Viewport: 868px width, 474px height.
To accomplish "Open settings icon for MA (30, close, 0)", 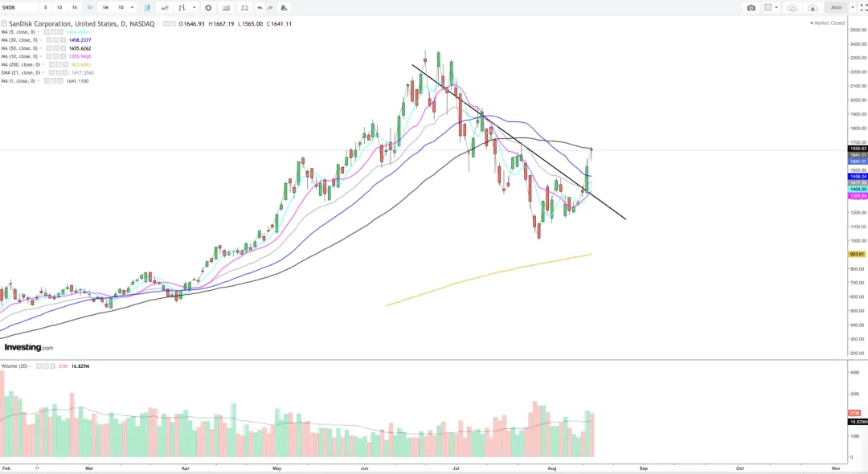I will coord(55,40).
